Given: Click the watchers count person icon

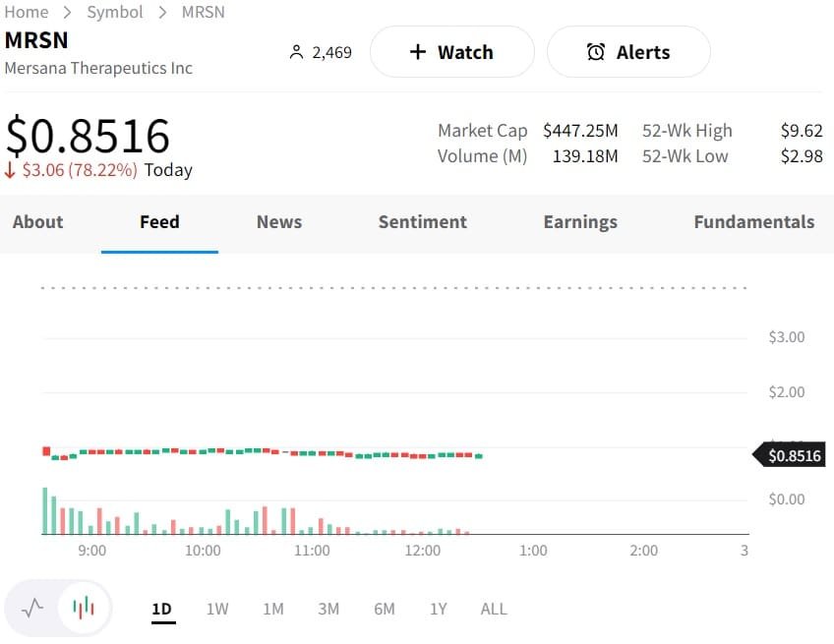Looking at the screenshot, I should (296, 52).
